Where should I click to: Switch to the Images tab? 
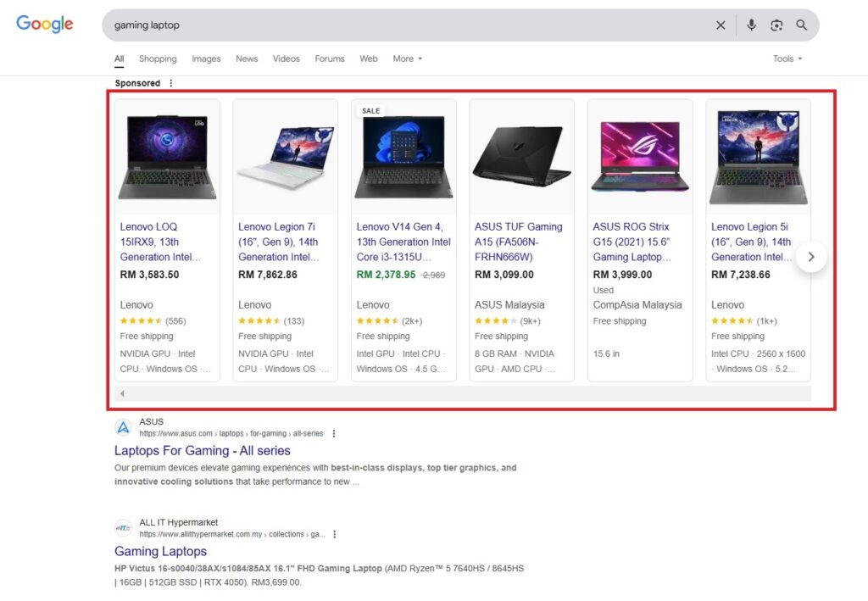click(x=206, y=58)
